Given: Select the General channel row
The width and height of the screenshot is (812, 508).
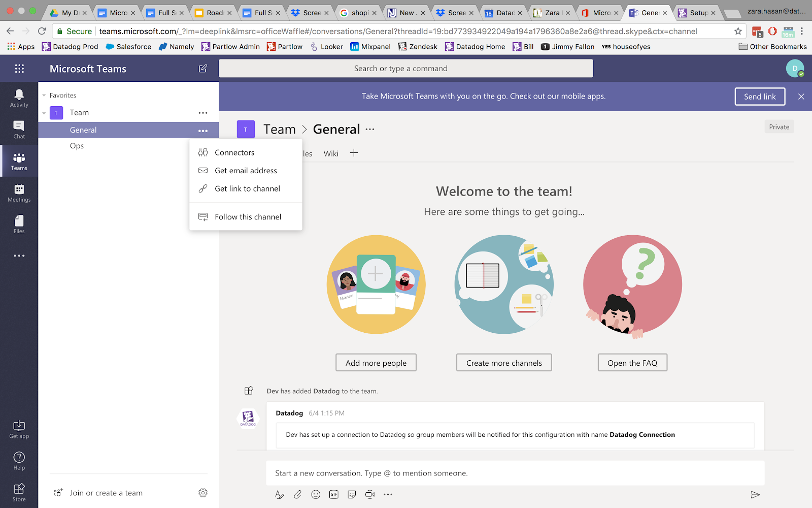Looking at the screenshot, I should click(x=128, y=130).
